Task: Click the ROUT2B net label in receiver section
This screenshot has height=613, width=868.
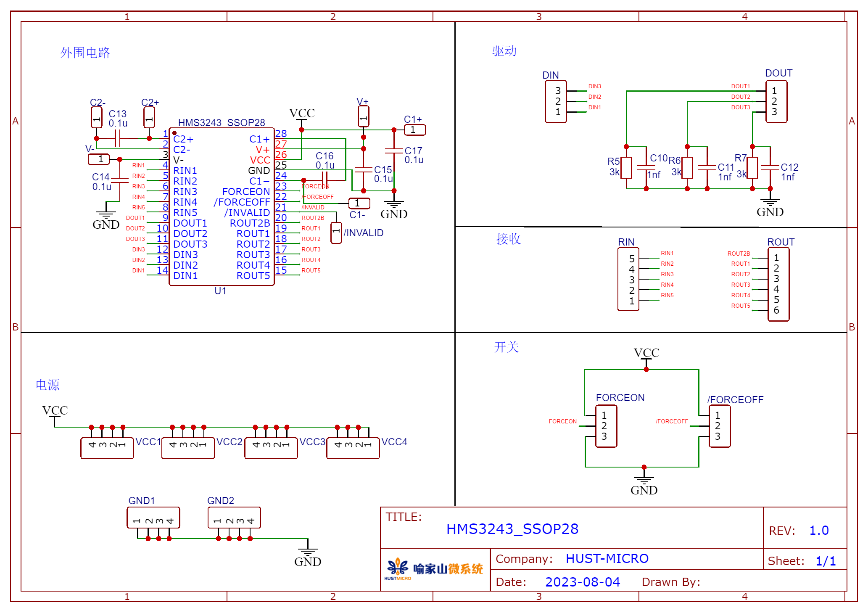Action: (739, 254)
